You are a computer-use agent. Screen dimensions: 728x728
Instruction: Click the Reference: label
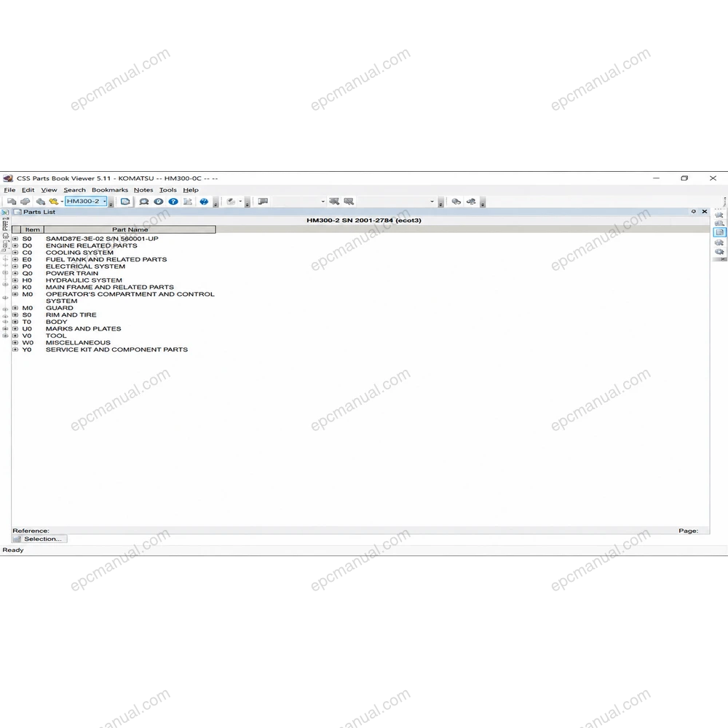tap(31, 531)
